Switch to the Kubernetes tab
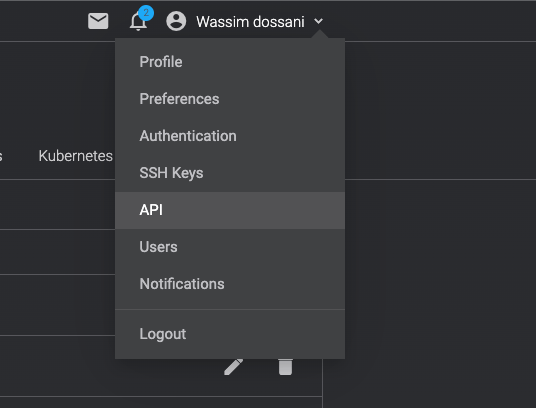The image size is (536, 408). click(x=76, y=156)
